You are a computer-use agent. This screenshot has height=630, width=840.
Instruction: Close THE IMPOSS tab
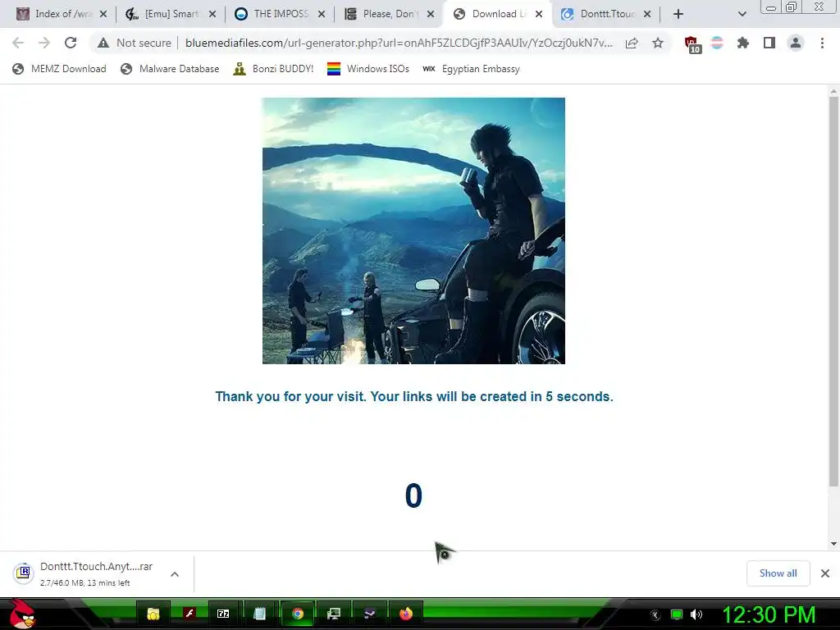click(322, 15)
